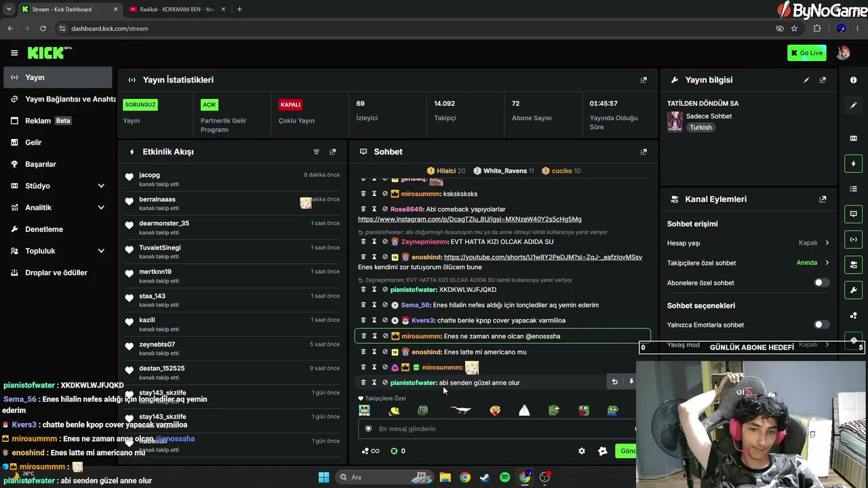Click the chat bubble icon in the right rail
The width and height of the screenshot is (868, 488).
coord(853,214)
